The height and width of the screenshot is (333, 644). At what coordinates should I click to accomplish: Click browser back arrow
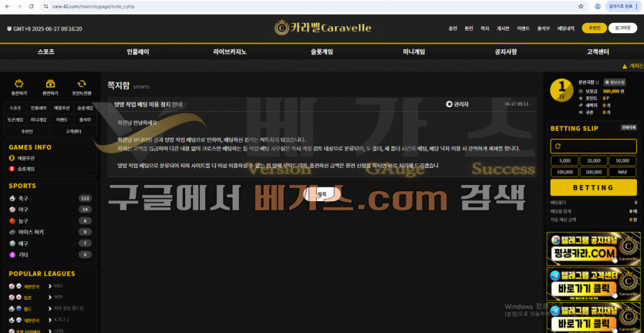[8, 7]
